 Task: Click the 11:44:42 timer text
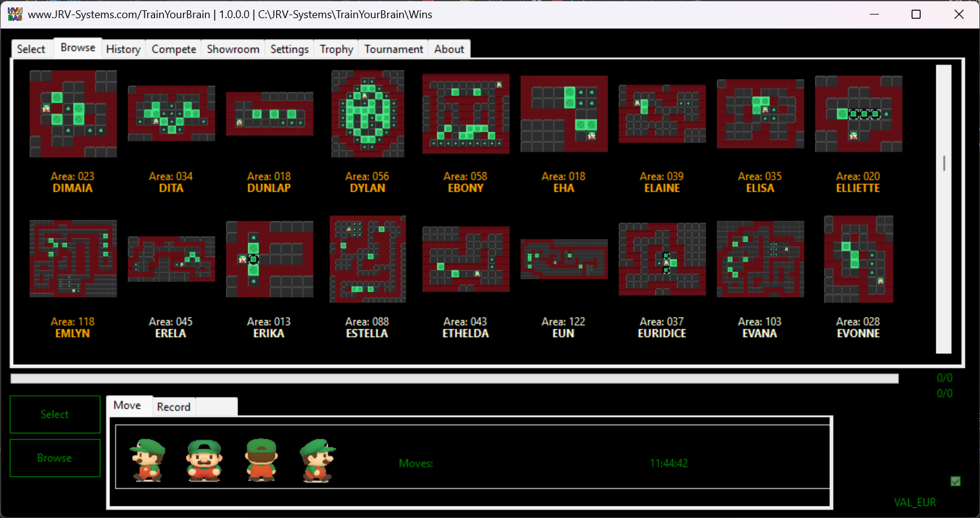(669, 464)
